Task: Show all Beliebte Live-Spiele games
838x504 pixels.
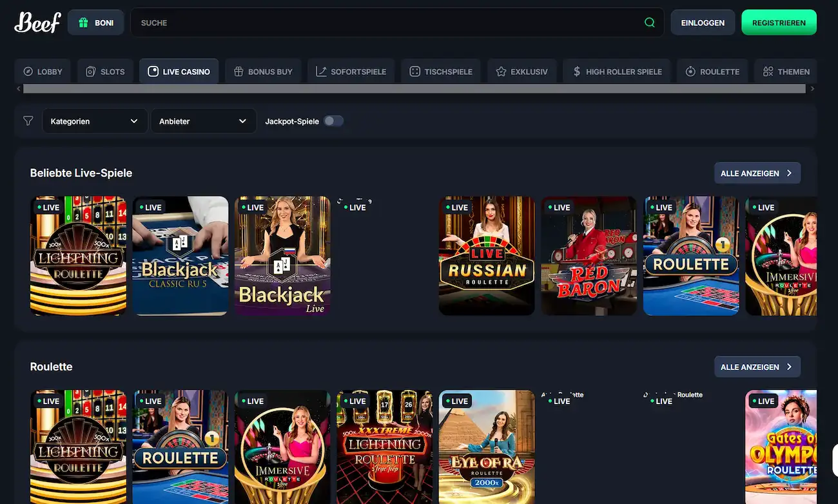Action: point(757,173)
